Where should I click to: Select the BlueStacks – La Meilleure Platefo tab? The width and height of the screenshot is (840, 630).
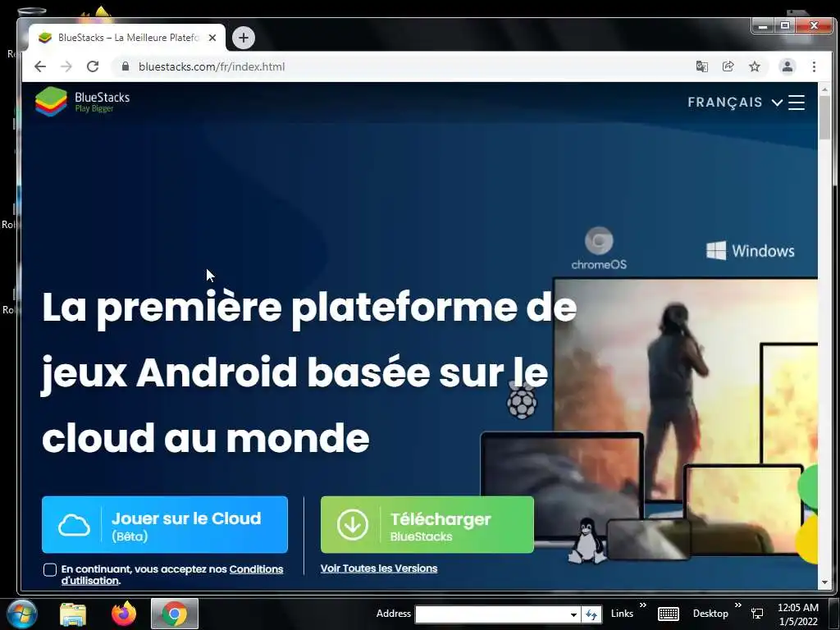point(126,38)
